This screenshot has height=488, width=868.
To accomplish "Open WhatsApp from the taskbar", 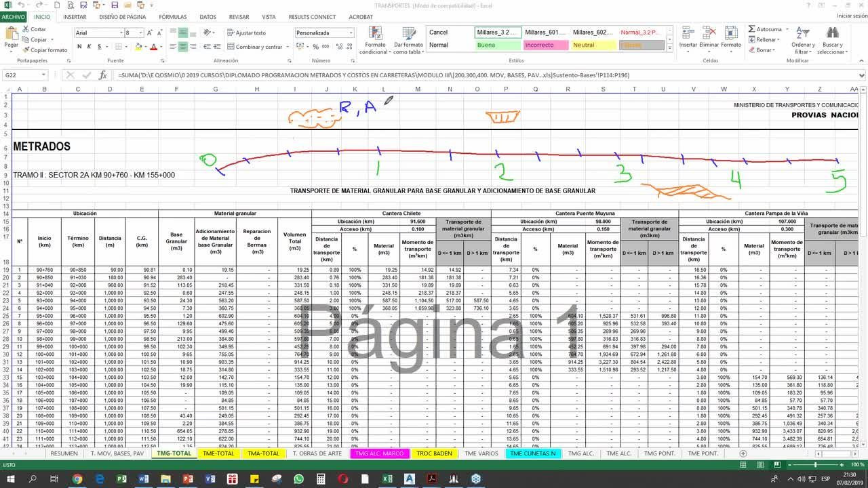I will click(x=298, y=479).
